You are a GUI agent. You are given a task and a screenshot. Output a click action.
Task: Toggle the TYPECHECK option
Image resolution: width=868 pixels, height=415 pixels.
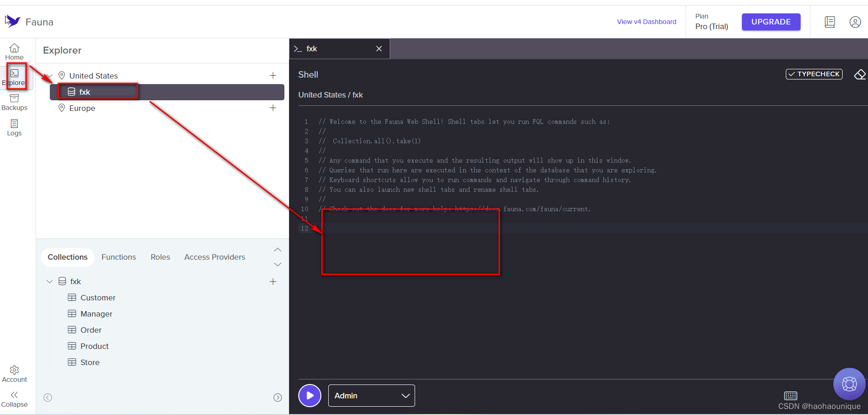point(814,74)
